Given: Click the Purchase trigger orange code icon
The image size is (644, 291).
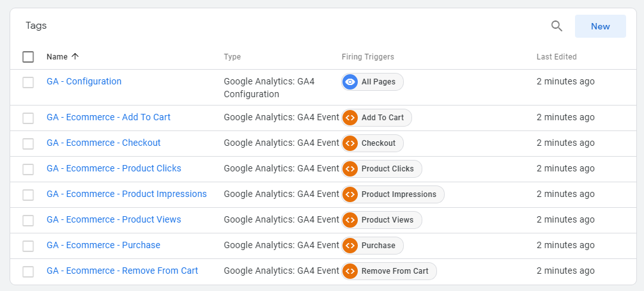Looking at the screenshot, I should pos(350,246).
